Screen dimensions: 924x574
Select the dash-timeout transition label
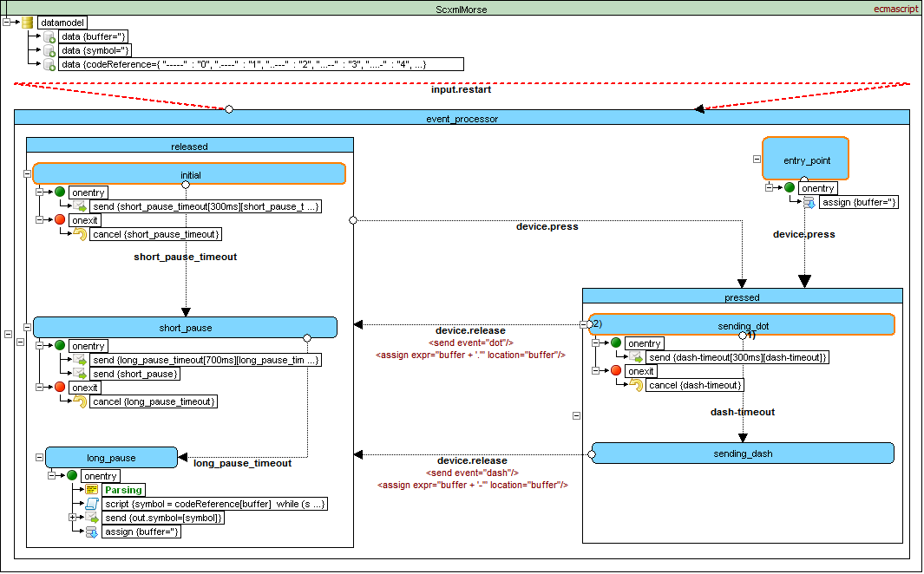coord(743,412)
